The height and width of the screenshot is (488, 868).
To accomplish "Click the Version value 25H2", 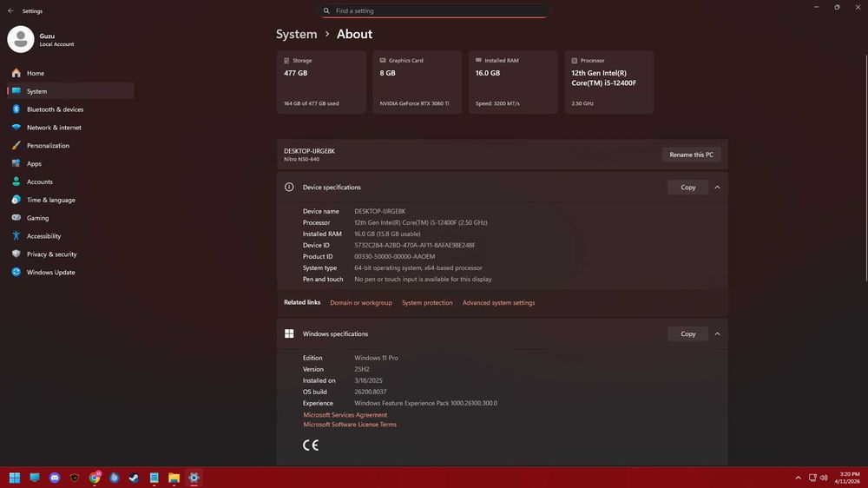I will click(361, 369).
